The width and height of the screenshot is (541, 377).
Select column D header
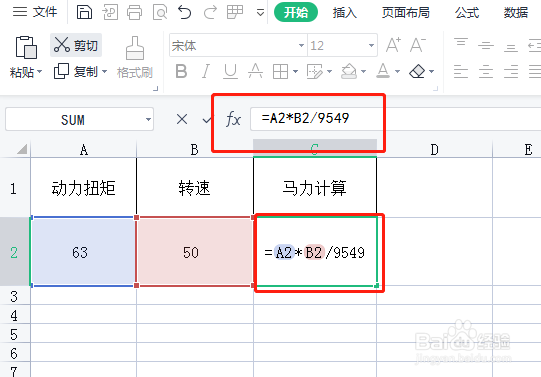coord(434,150)
